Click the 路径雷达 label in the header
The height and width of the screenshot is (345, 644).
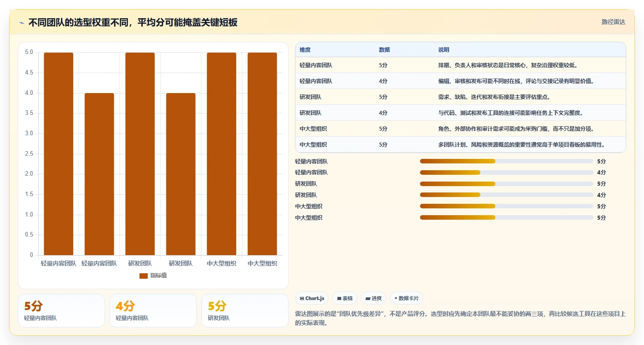[x=613, y=22]
